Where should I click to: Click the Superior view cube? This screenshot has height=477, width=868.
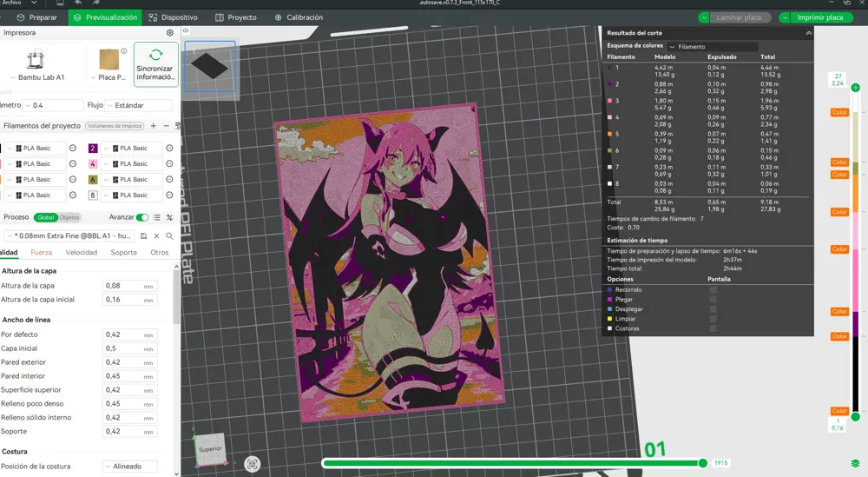[x=210, y=449]
